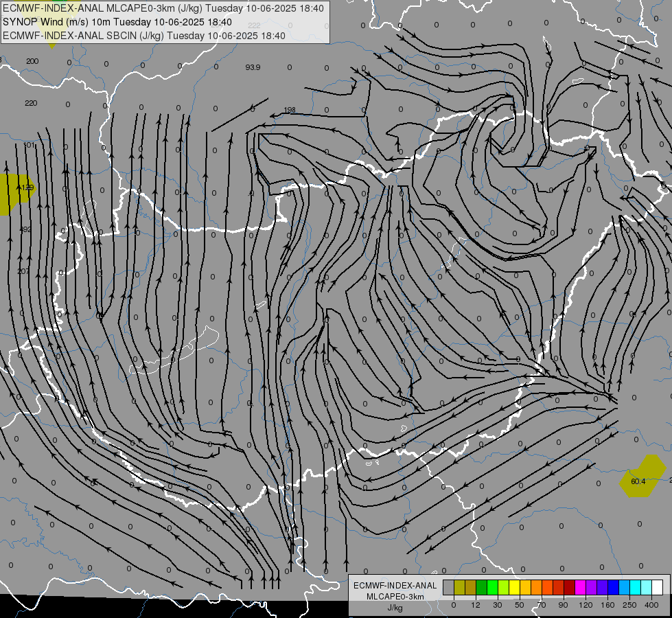Pick the dark maroon swatch right of 90
Image resolution: width=672 pixels, height=618 pixels.
tap(570, 587)
